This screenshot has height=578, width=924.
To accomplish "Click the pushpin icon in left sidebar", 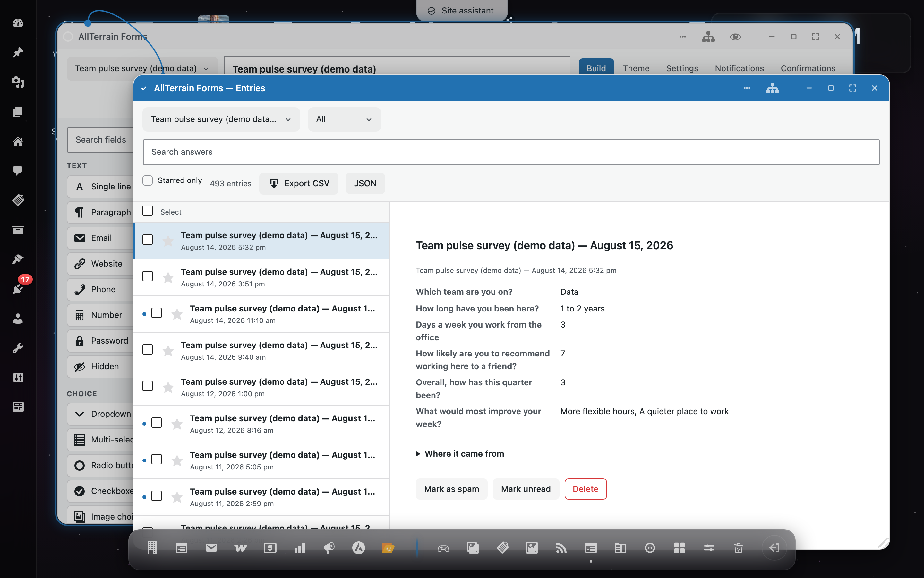I will [x=18, y=52].
